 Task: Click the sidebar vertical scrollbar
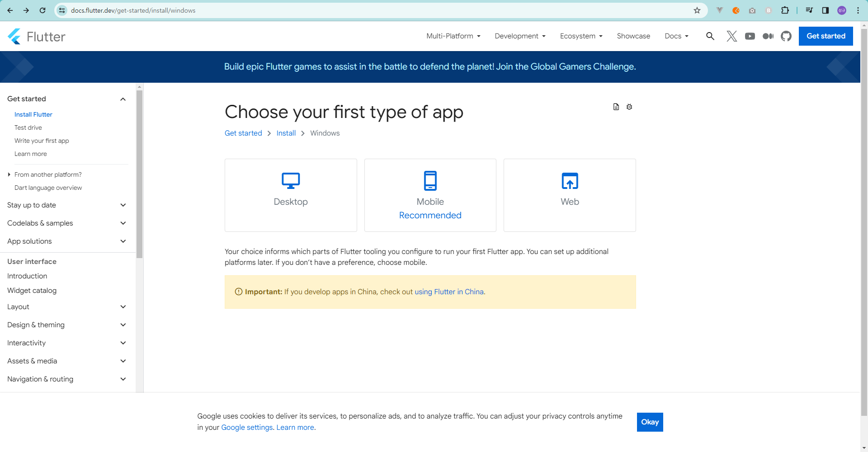(x=140, y=174)
